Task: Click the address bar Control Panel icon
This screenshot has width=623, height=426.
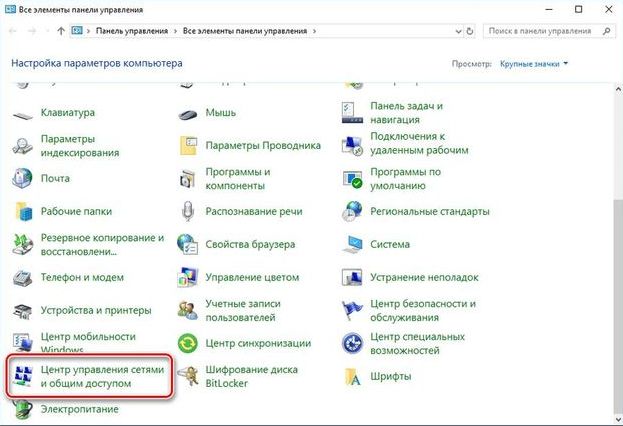Action: (77, 31)
